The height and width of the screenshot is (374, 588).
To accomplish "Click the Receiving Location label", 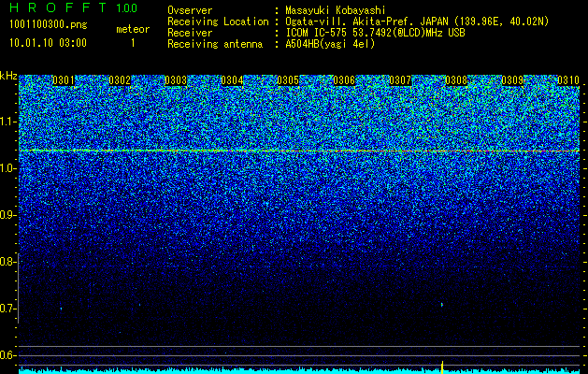I will click(x=218, y=22).
